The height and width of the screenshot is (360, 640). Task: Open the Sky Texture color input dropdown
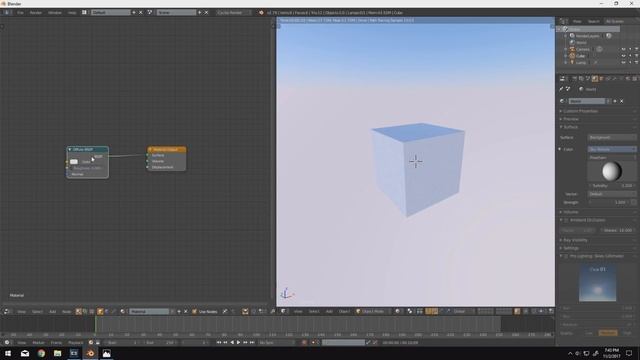click(612, 149)
